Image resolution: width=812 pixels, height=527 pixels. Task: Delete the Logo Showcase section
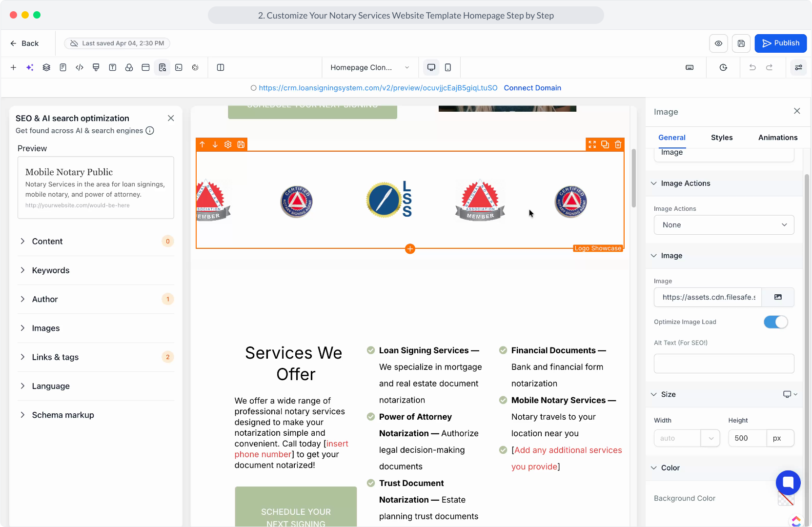[x=618, y=144]
